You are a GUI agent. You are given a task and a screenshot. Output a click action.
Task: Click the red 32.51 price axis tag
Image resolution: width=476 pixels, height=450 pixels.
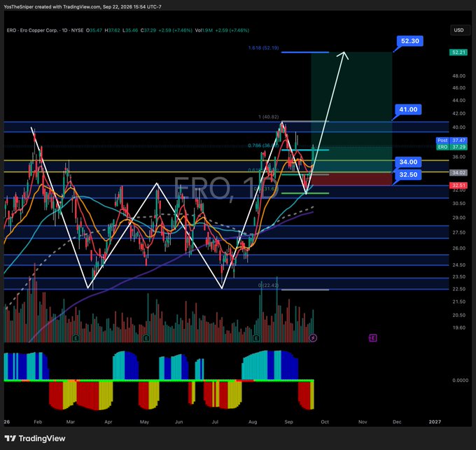coord(458,185)
